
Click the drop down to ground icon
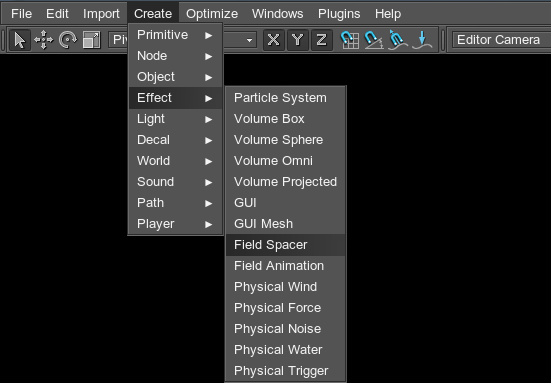(422, 40)
